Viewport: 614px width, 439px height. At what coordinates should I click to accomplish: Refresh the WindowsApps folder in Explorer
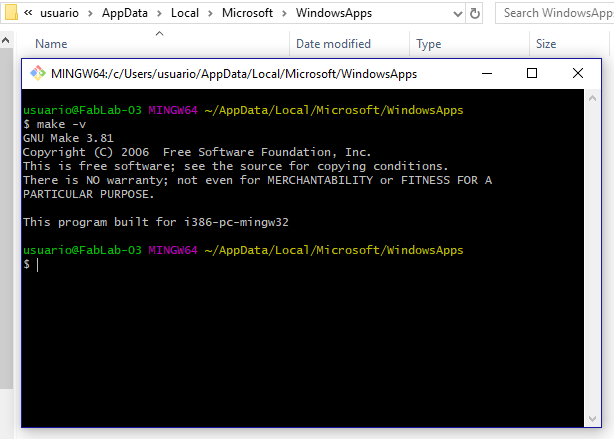[x=475, y=13]
